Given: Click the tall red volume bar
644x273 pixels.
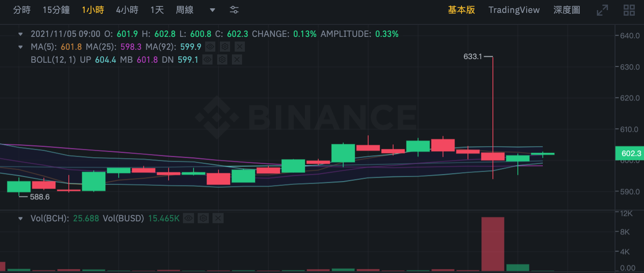Looking at the screenshot, I should (492, 244).
